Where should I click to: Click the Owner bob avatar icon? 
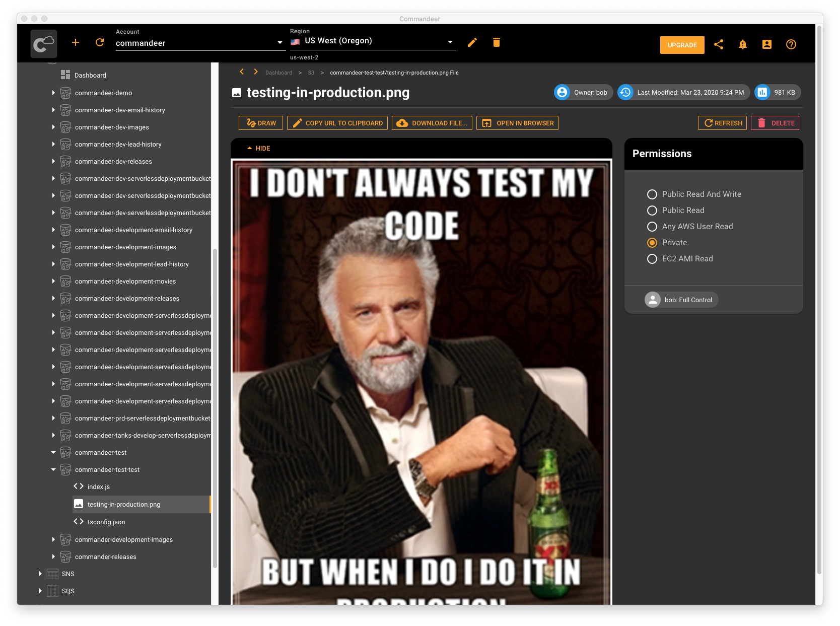(x=562, y=92)
